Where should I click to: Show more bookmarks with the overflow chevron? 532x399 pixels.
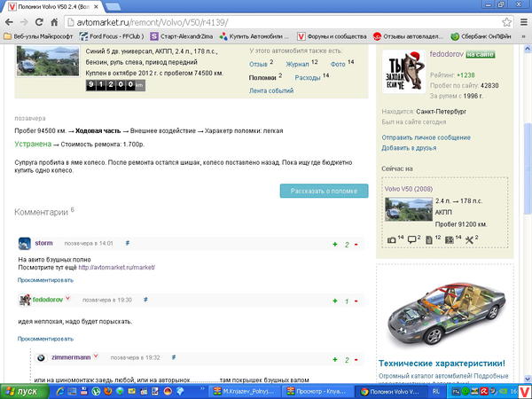tap(523, 36)
